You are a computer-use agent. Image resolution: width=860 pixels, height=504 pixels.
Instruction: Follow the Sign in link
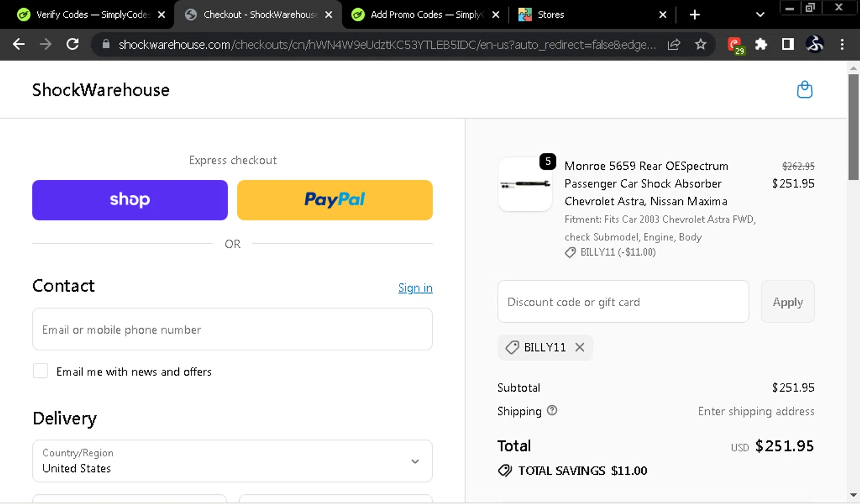[415, 288]
